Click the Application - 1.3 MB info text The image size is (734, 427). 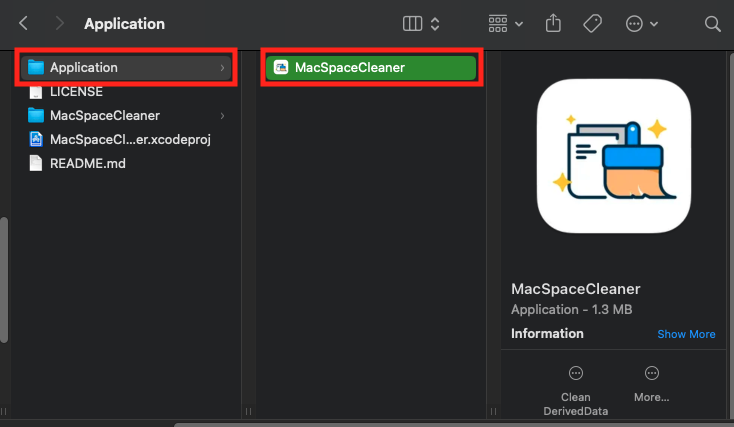572,309
